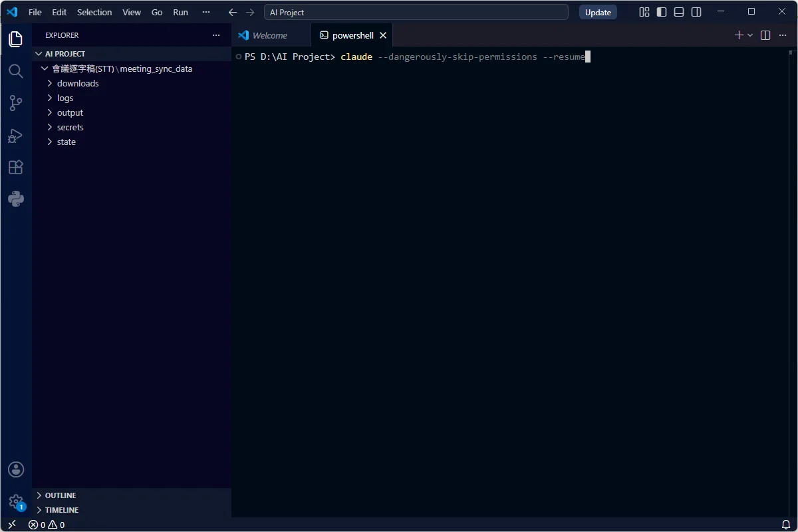
Task: Click the Update button
Action: tap(598, 12)
